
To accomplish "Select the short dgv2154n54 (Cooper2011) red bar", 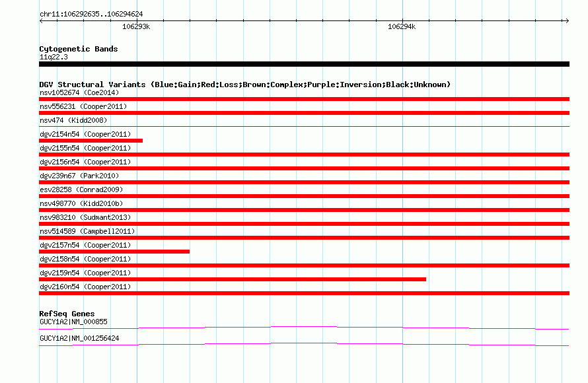I will (x=91, y=141).
